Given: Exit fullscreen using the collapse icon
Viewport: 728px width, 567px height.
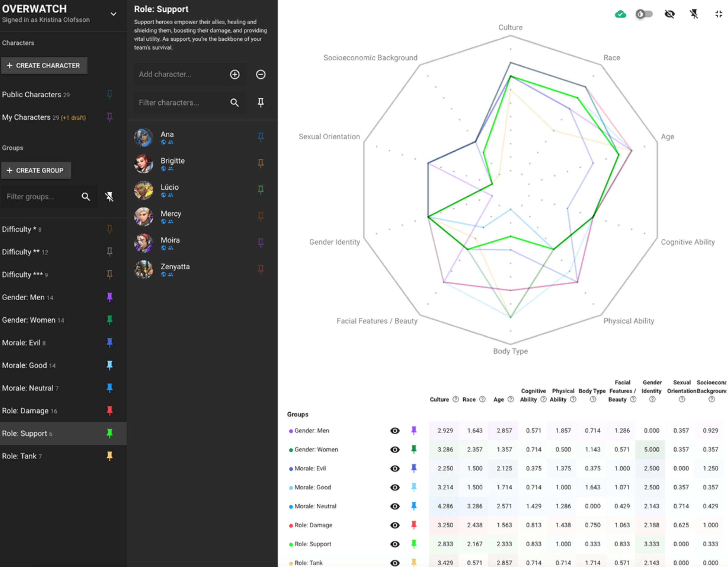Looking at the screenshot, I should 719,14.
